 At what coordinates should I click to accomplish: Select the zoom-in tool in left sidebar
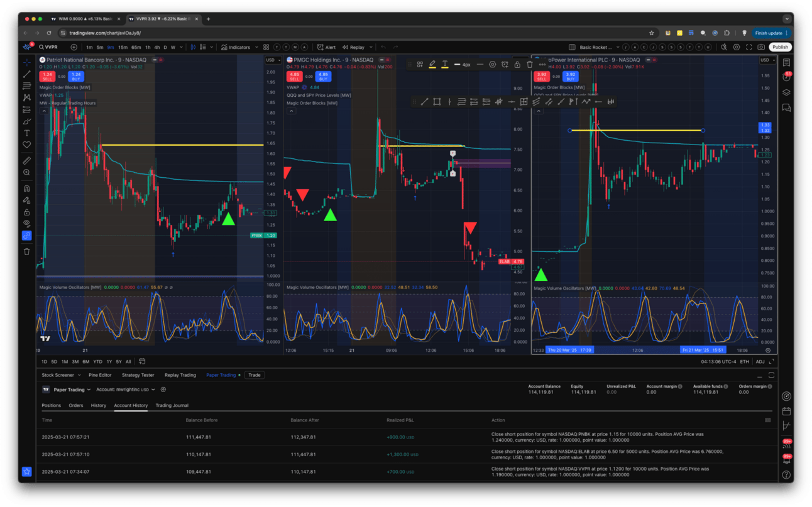tap(26, 172)
